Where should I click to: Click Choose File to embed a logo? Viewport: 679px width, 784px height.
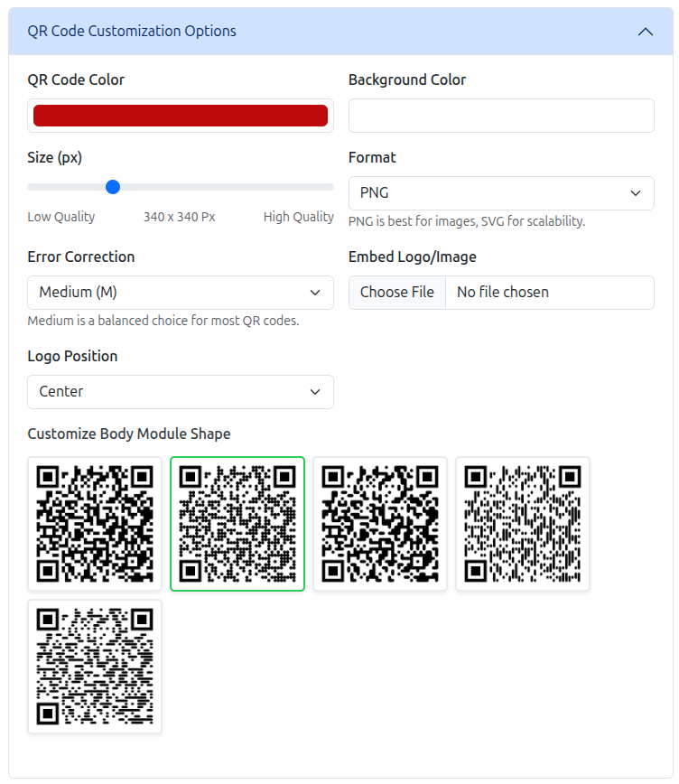(397, 293)
